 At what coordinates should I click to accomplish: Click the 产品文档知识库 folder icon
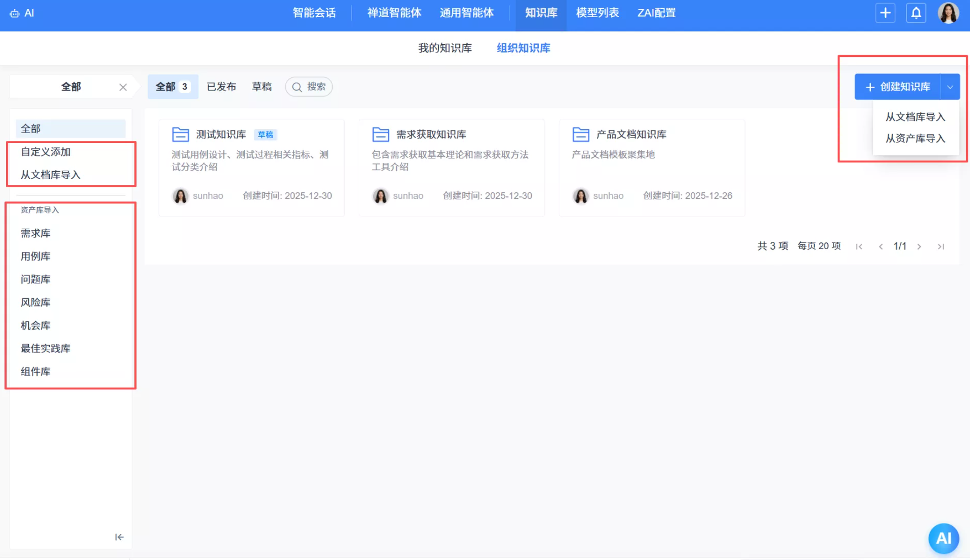click(x=580, y=134)
